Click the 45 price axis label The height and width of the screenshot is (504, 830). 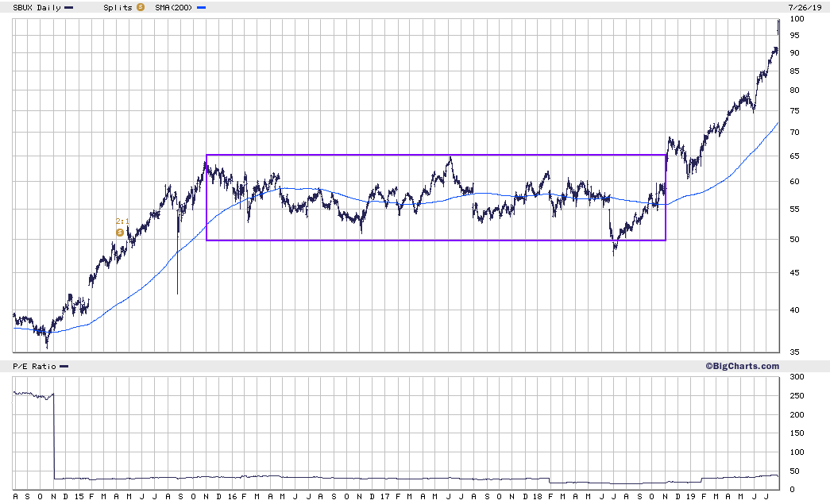794,272
